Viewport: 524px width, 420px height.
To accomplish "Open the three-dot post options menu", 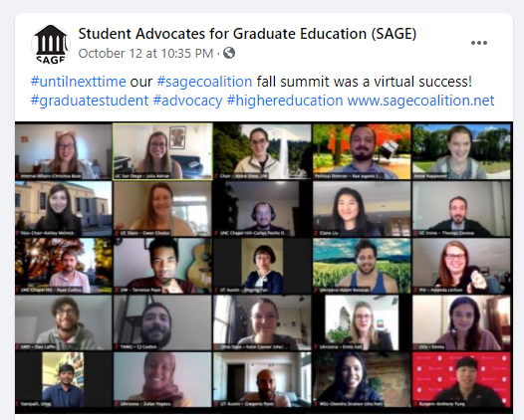I will pos(479,43).
